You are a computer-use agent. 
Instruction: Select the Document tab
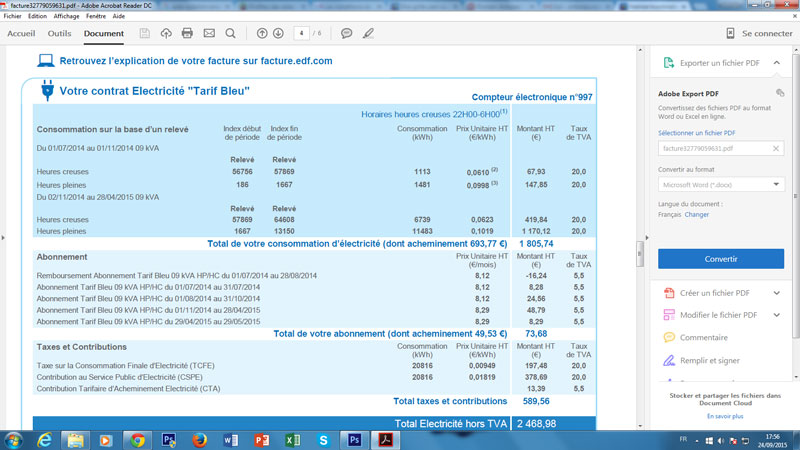(104, 33)
